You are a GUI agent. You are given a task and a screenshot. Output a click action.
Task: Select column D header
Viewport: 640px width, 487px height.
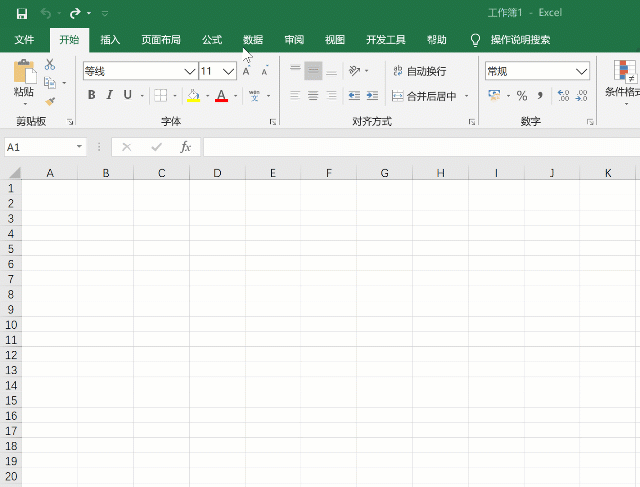coord(217,173)
